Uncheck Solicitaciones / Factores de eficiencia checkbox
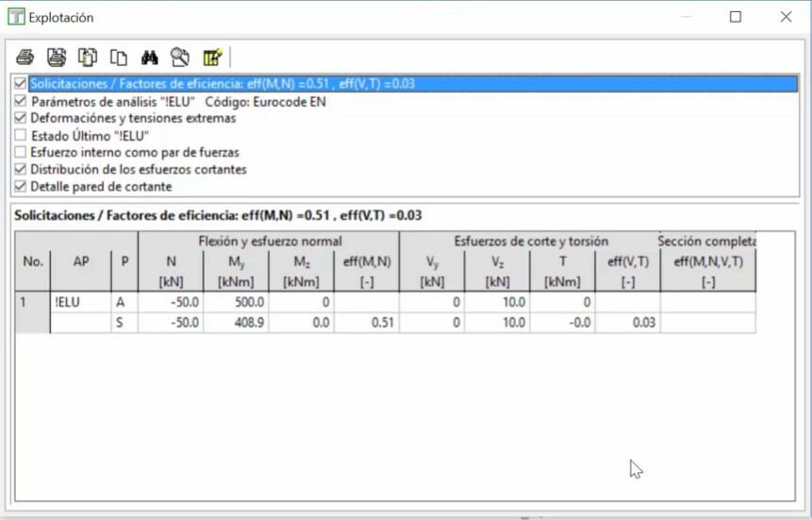This screenshot has height=520, width=812. 21,84
